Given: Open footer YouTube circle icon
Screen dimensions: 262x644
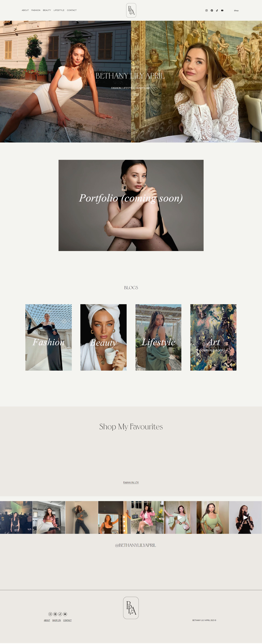Looking at the screenshot, I should [x=65, y=614].
